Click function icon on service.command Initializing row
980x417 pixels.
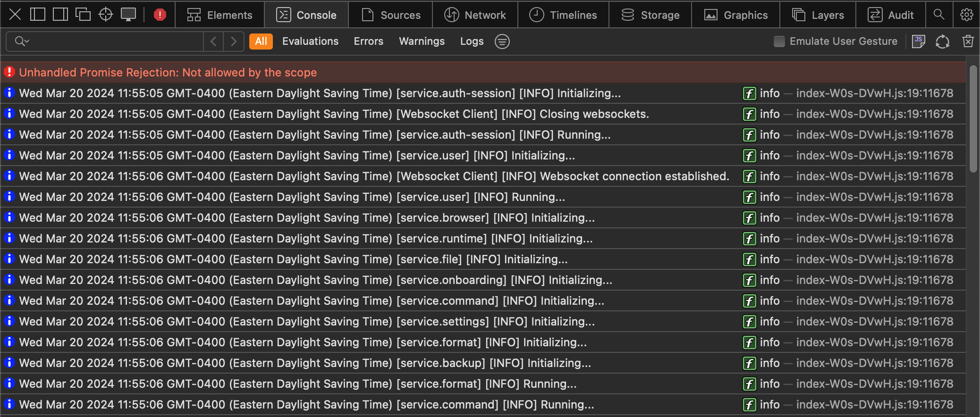tap(749, 301)
